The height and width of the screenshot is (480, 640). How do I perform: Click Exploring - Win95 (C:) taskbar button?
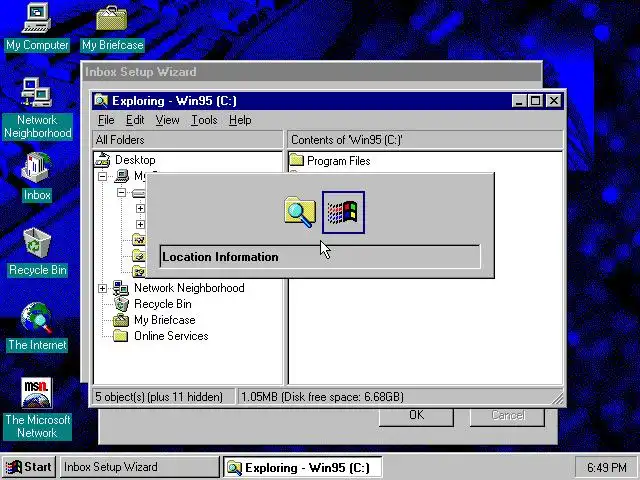tap(302, 467)
